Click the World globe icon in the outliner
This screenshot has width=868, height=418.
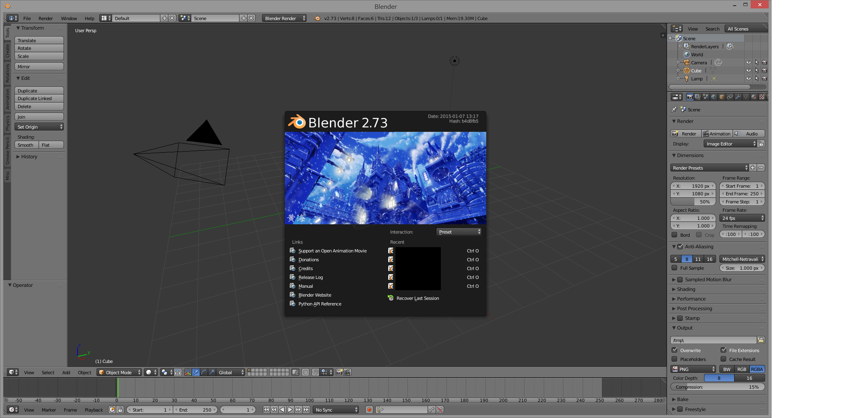point(687,54)
